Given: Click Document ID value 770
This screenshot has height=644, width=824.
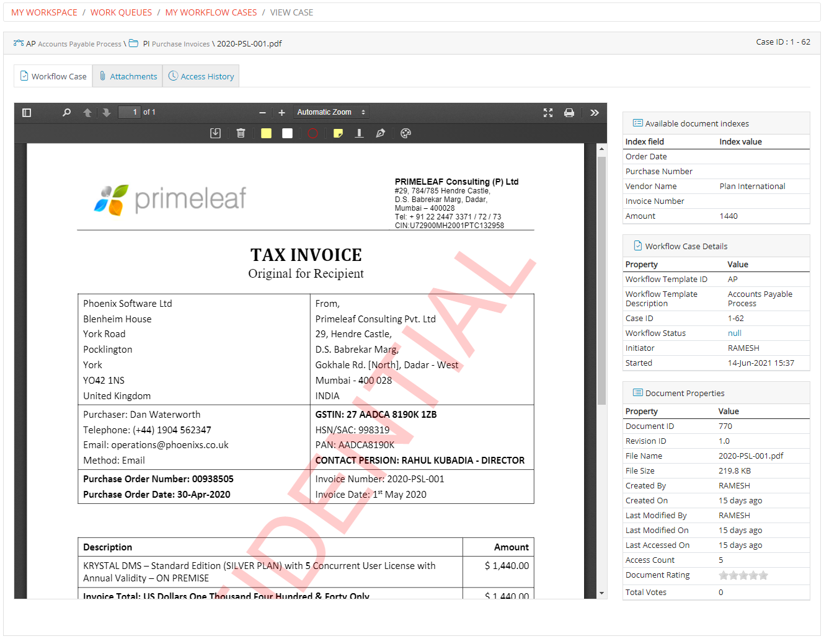Looking at the screenshot, I should (x=725, y=426).
